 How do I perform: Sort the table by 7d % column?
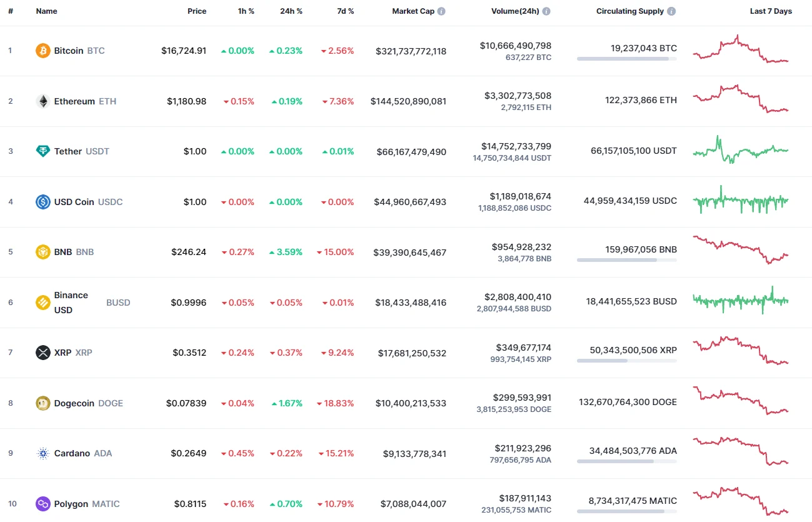[345, 11]
